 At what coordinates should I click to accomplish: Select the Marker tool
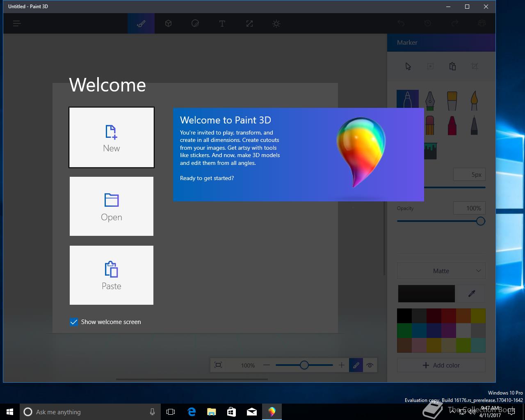[408, 99]
